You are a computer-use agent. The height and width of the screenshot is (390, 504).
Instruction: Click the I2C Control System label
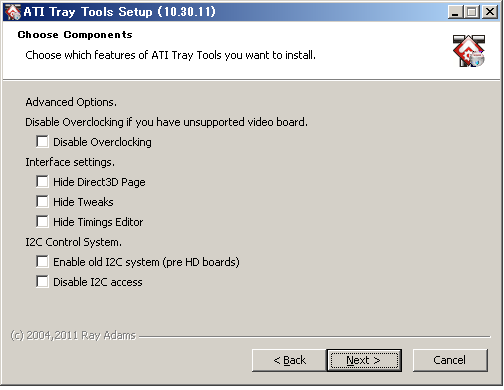tap(73, 242)
